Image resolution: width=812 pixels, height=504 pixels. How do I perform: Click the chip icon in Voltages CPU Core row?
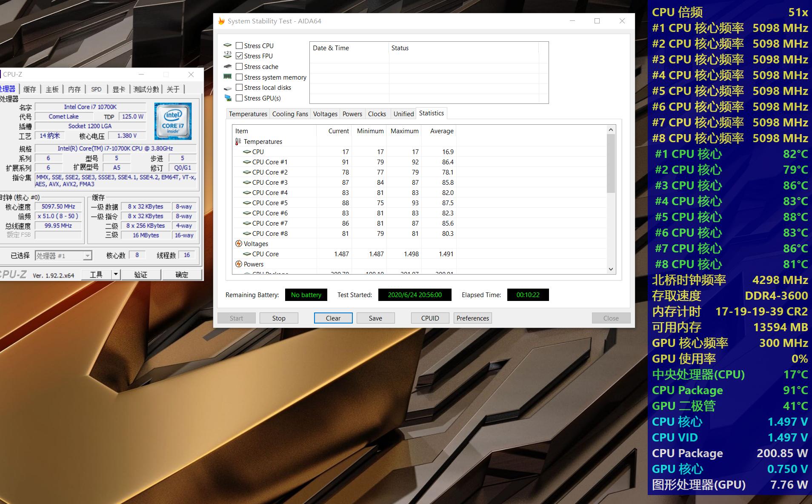click(247, 254)
